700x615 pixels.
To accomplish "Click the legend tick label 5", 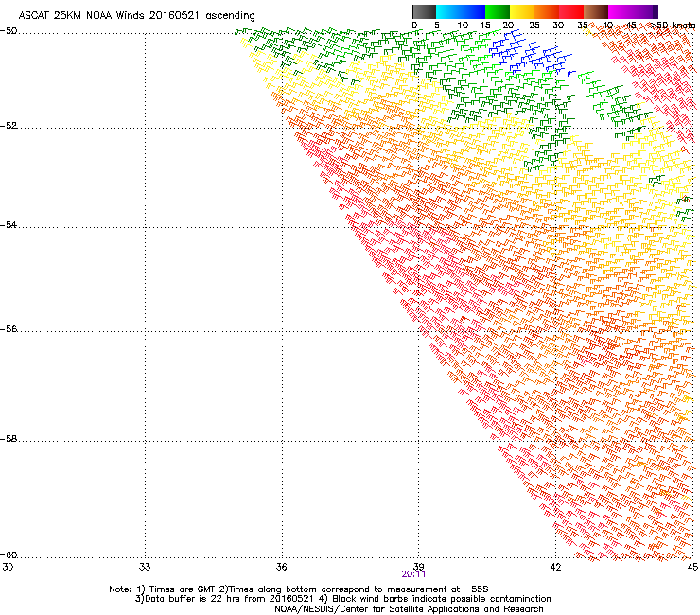I will (x=437, y=26).
